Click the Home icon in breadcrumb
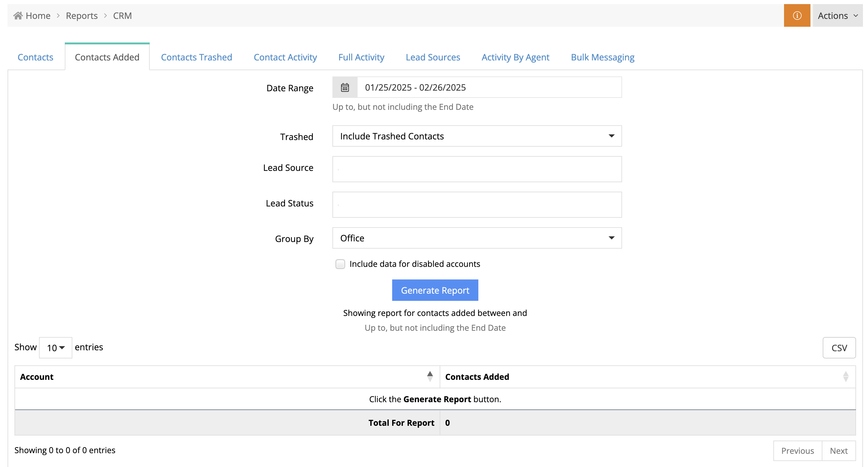The height and width of the screenshot is (467, 868). coord(18,15)
